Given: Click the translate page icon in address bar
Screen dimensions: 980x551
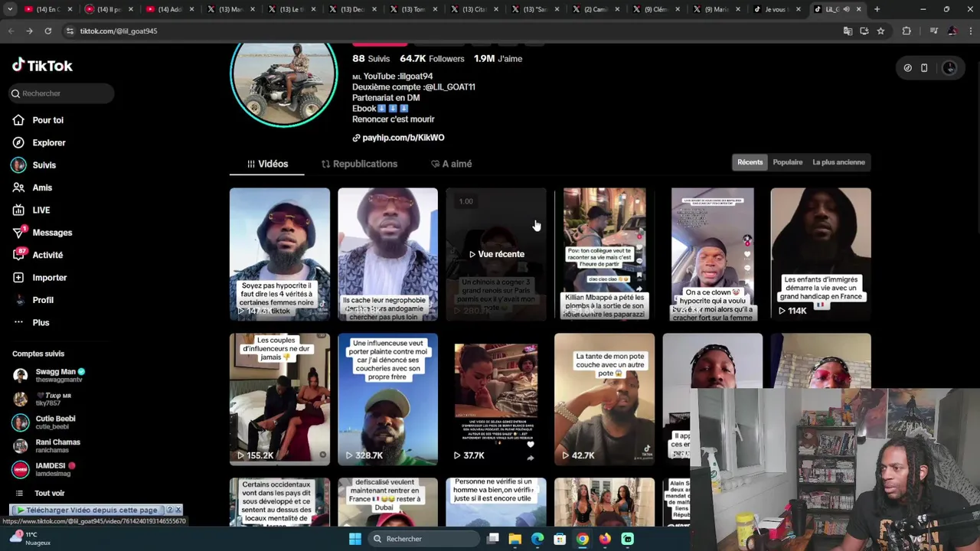Looking at the screenshot, I should pyautogui.click(x=848, y=31).
